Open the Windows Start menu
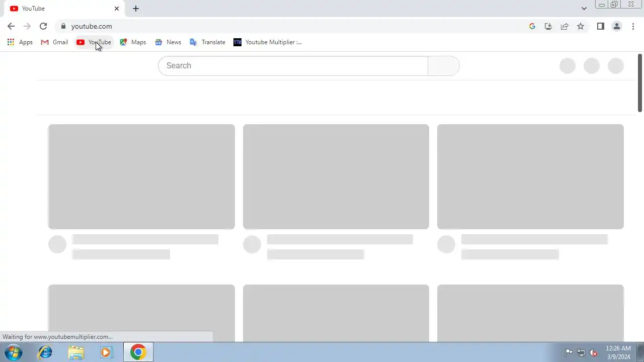The height and width of the screenshot is (362, 644). pos(13,352)
